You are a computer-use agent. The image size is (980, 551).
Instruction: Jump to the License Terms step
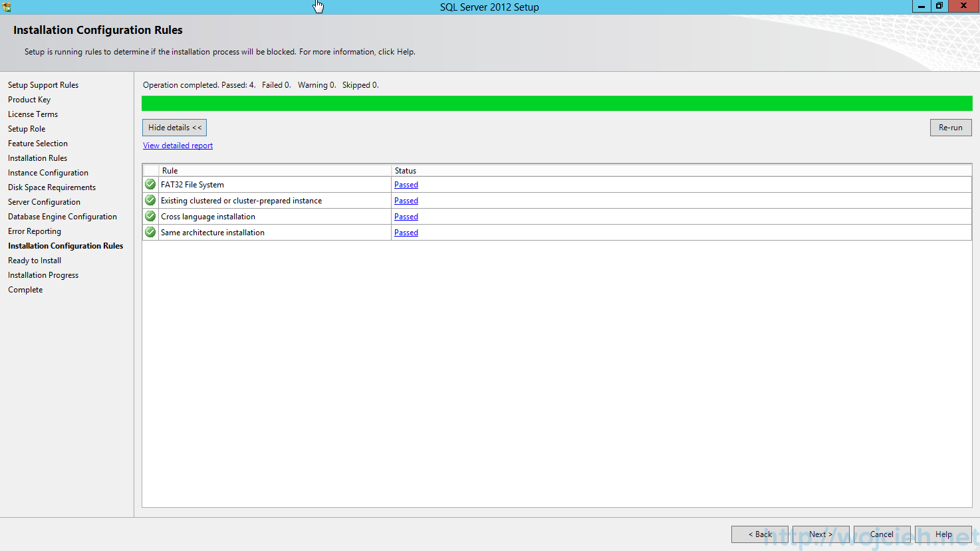[33, 114]
